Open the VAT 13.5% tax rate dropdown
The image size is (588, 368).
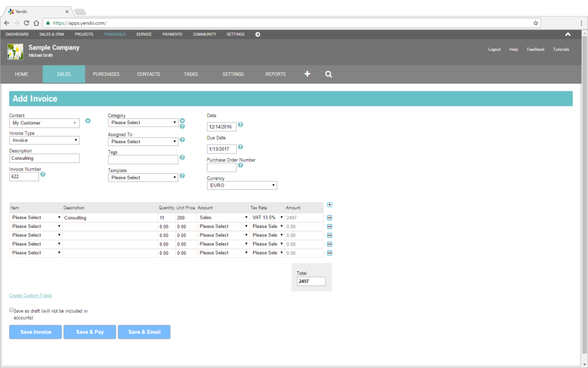point(268,217)
